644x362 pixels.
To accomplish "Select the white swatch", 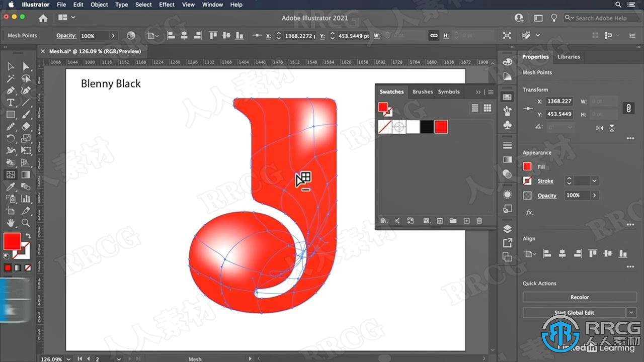I will click(x=413, y=127).
